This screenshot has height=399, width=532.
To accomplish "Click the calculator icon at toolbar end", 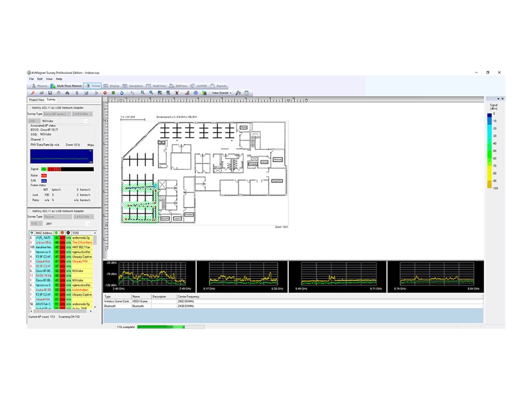I will [x=247, y=93].
